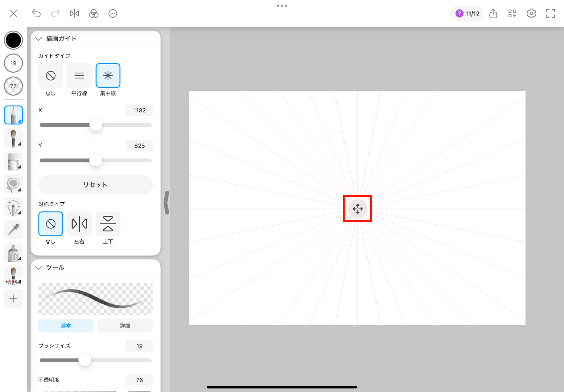Select the pencil tool
The height and width of the screenshot is (392, 564).
[x=13, y=115]
